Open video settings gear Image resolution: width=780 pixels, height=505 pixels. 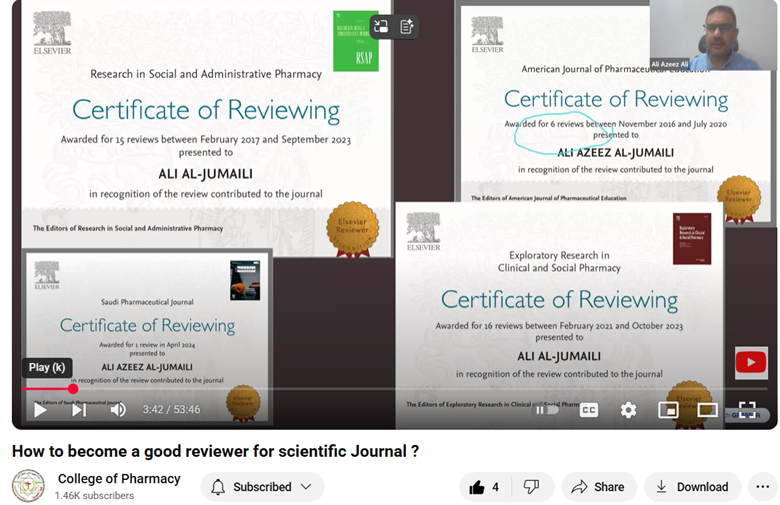pos(628,410)
